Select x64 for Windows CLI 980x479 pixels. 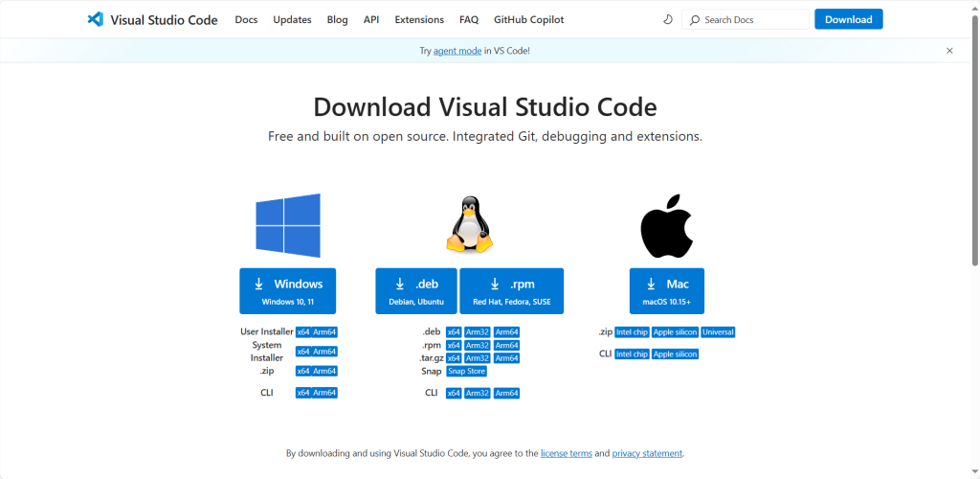click(x=303, y=393)
